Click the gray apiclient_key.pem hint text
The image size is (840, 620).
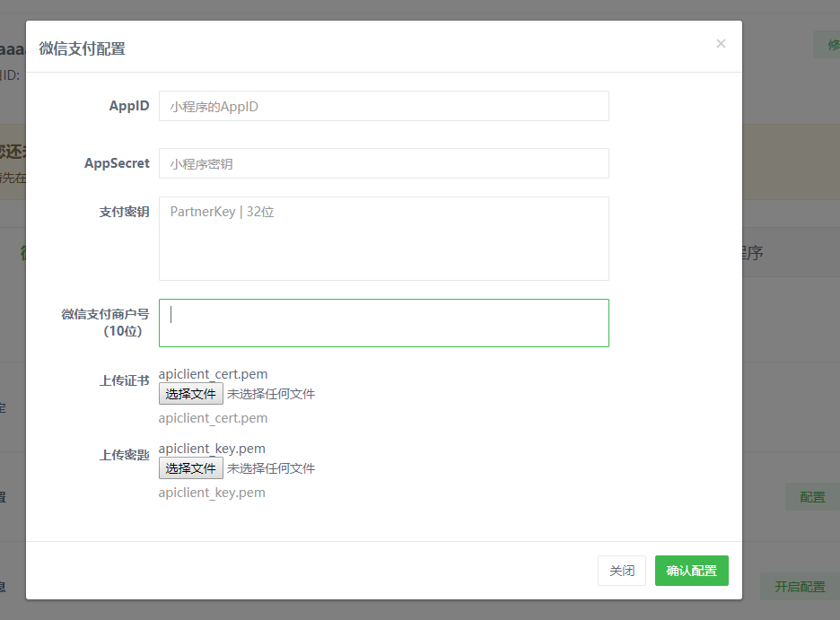click(x=212, y=493)
